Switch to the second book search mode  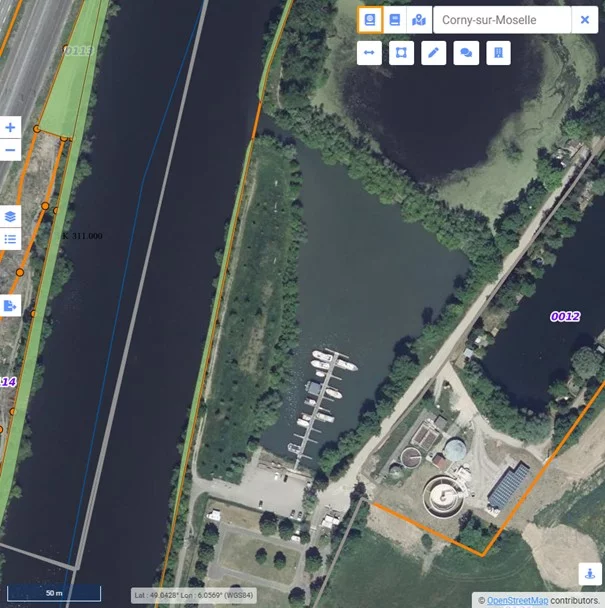(x=395, y=20)
